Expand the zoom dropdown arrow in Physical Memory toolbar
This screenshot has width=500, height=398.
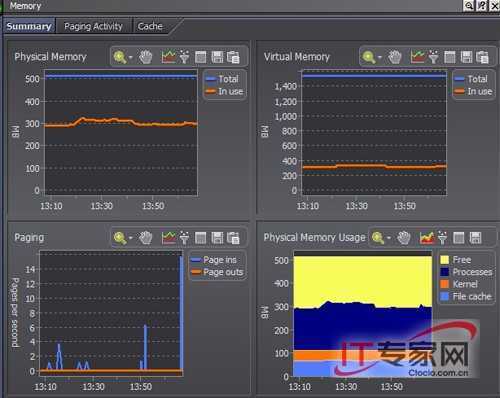point(131,57)
